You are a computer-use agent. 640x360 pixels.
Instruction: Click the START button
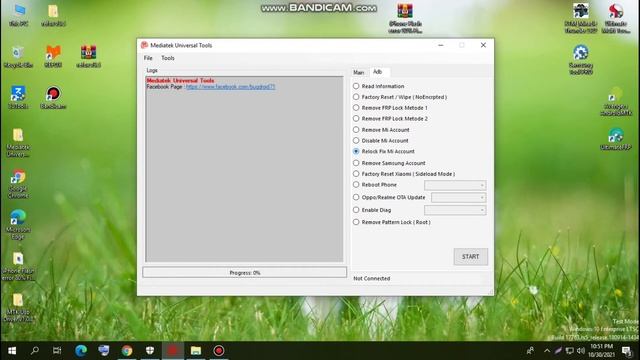click(471, 257)
